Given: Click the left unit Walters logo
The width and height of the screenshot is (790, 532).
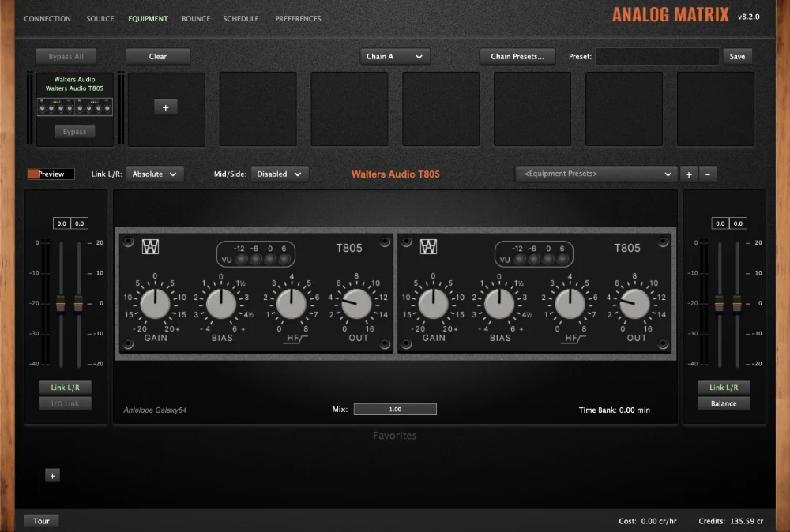Looking at the screenshot, I should click(150, 246).
